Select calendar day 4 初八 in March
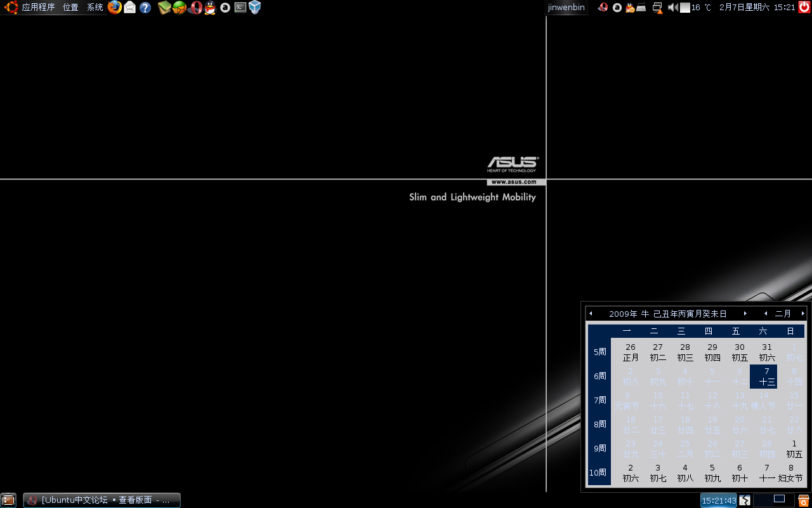The image size is (812, 508). coord(685,473)
